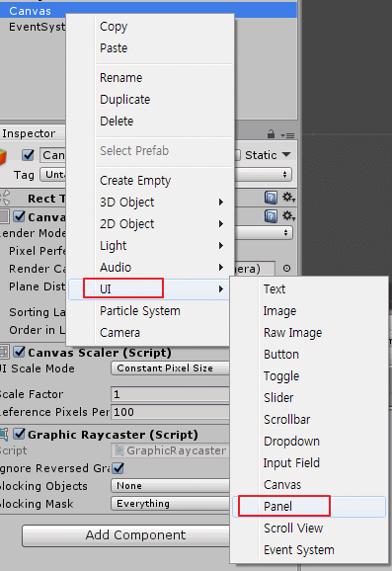
Task: Click the GameObject cube icon in Inspector
Action: (x=3, y=157)
